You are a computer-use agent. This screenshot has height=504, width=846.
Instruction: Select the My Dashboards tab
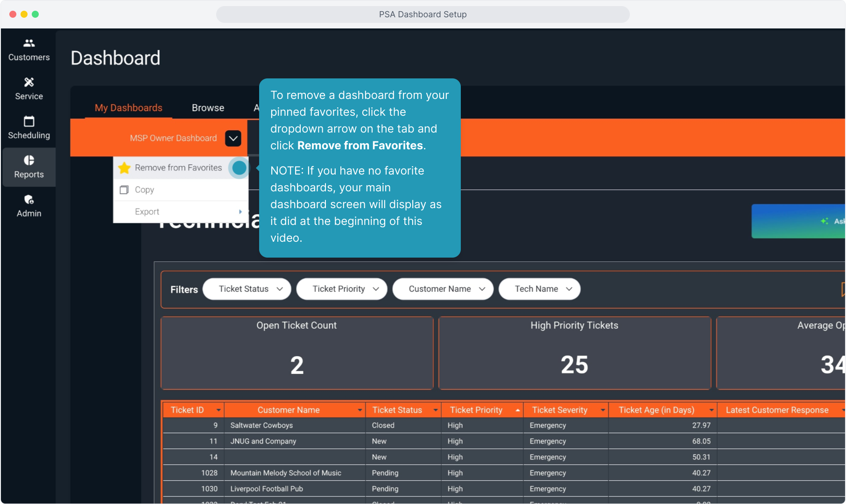(x=128, y=108)
